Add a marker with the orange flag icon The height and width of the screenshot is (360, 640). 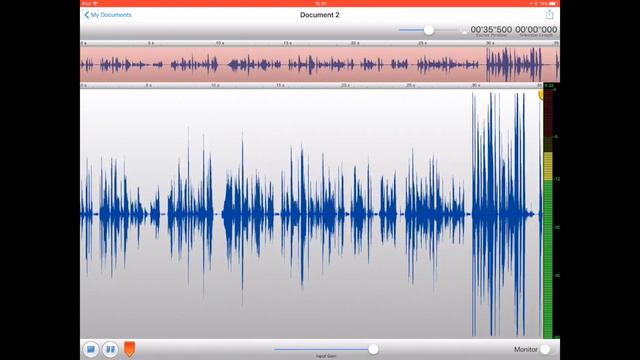(129, 349)
